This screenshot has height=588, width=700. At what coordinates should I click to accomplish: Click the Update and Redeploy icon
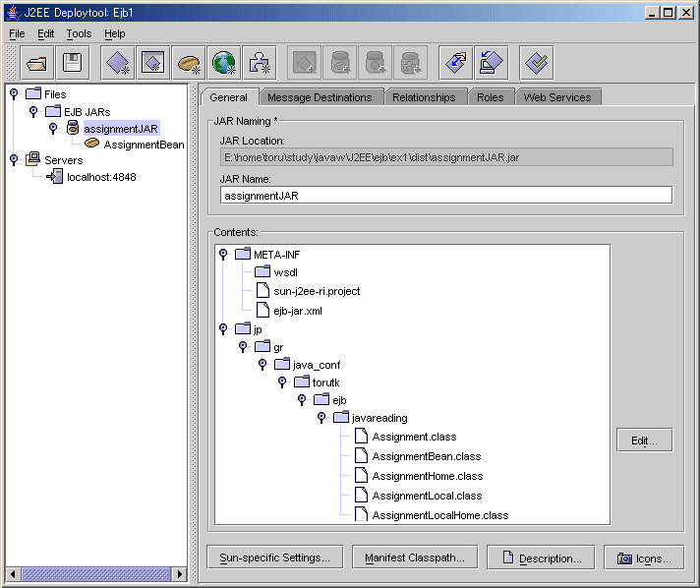point(492,63)
